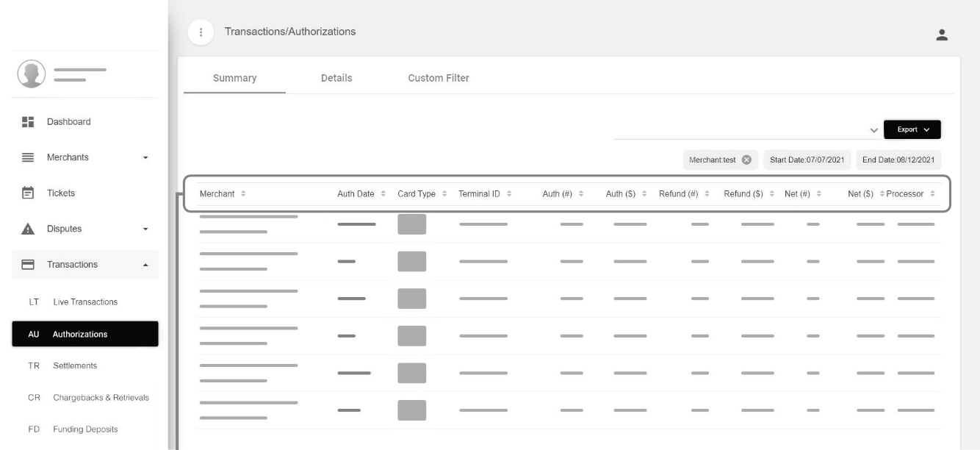
Task: Sort table by Processor column
Action: 932,194
